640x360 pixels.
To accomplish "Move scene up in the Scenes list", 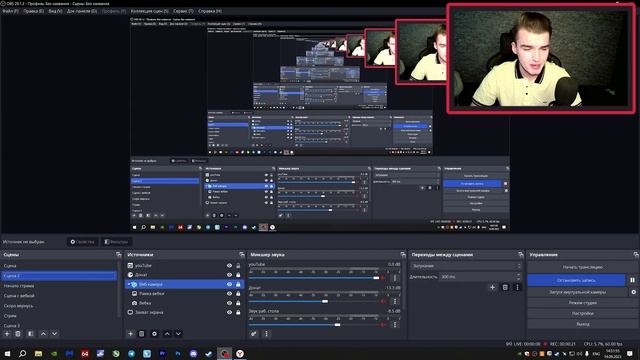I will pos(43,334).
